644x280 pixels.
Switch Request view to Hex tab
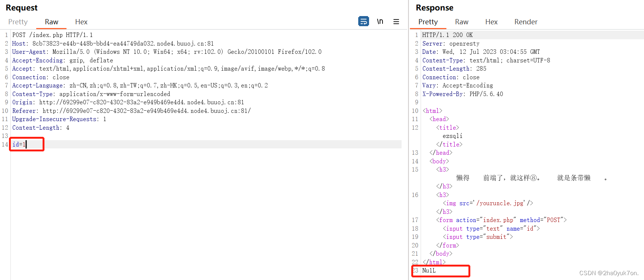coord(81,22)
